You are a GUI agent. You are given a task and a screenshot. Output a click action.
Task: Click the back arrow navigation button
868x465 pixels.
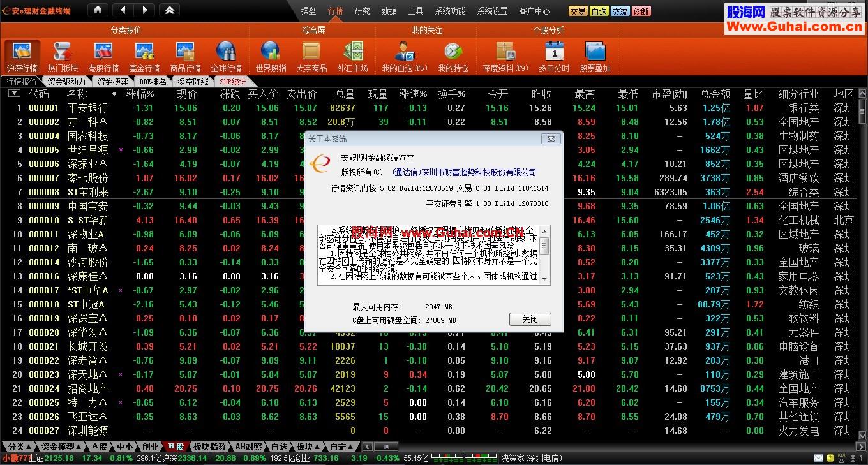[123, 10]
